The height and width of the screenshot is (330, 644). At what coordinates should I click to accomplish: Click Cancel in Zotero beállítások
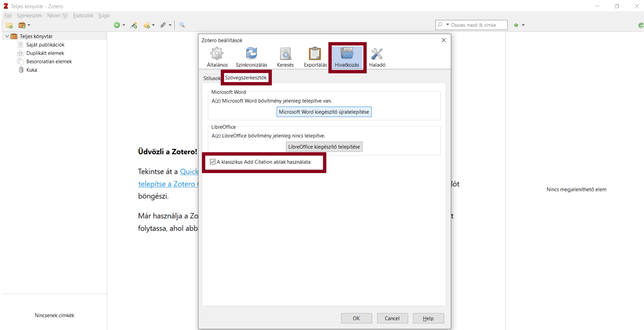point(392,318)
